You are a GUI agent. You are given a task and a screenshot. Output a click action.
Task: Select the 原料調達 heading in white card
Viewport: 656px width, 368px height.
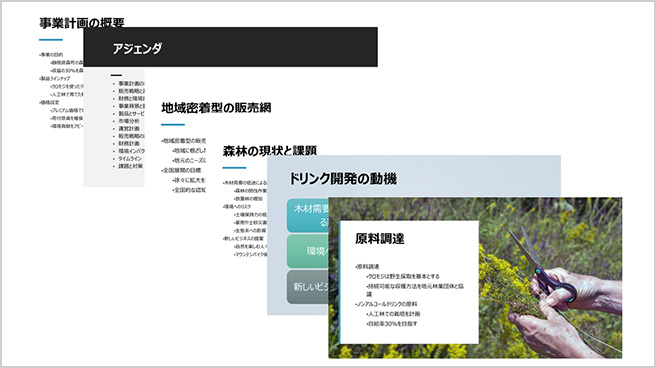(x=379, y=239)
